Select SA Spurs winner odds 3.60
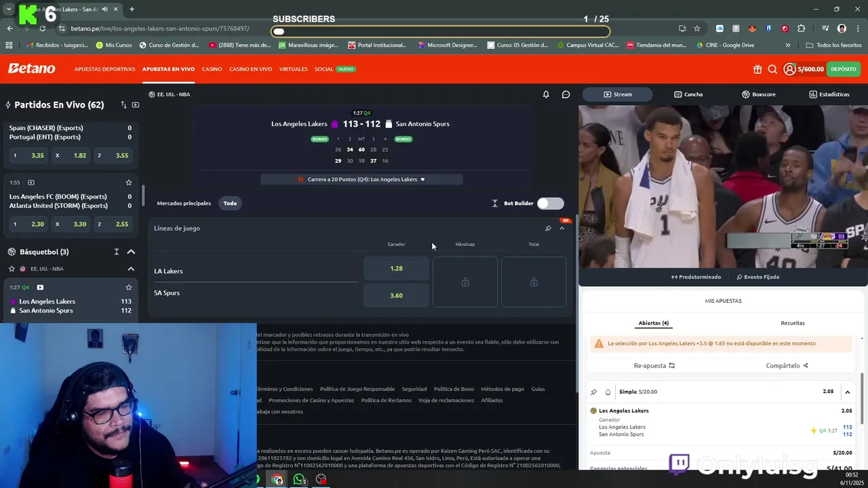This screenshot has height=488, width=868. tap(396, 296)
